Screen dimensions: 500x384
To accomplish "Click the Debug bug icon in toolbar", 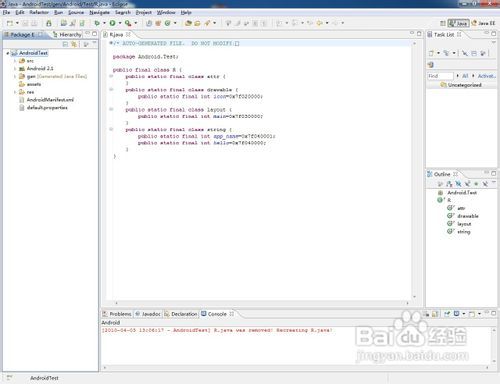I will 97,23.
